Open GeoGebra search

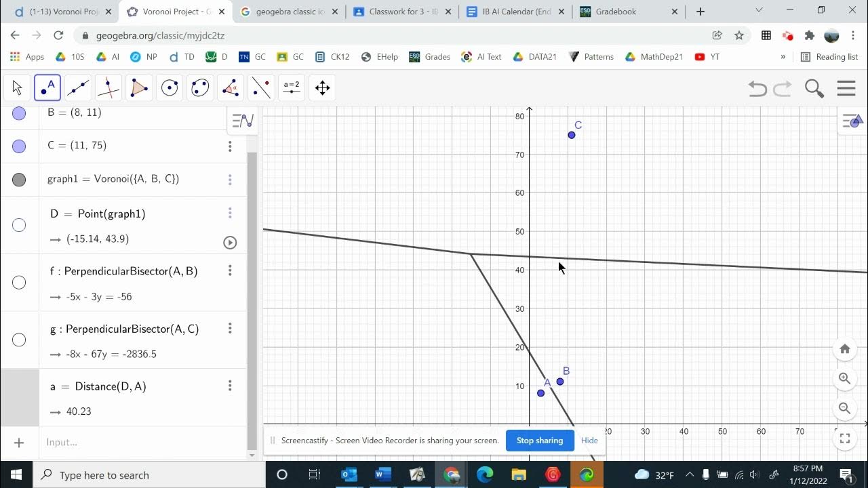[814, 88]
